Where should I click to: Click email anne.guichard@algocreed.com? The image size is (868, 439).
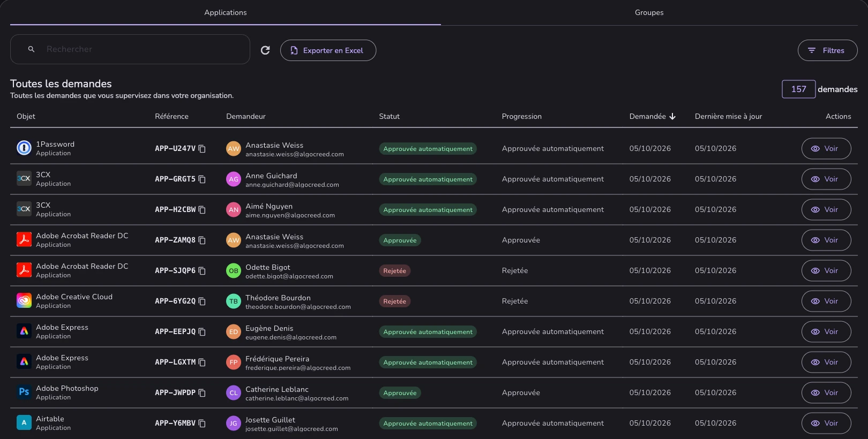pos(292,185)
